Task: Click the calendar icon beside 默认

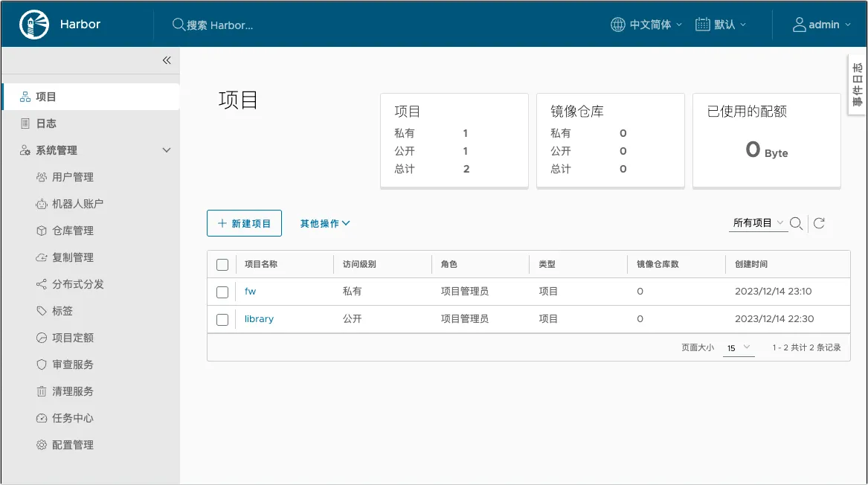Action: click(x=702, y=25)
